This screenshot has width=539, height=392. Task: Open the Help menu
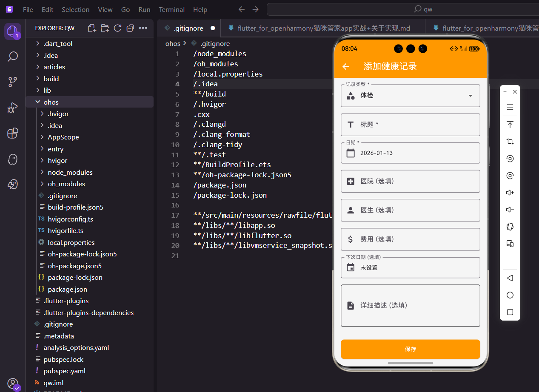[200, 9]
